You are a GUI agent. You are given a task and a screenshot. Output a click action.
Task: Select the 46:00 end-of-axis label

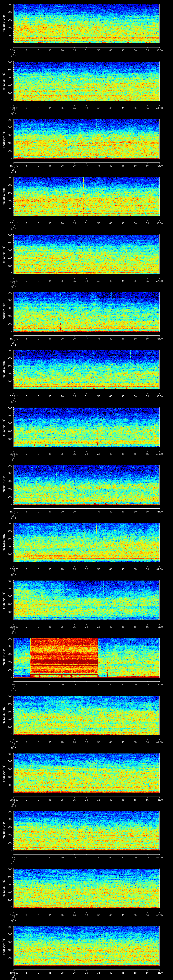(159, 972)
